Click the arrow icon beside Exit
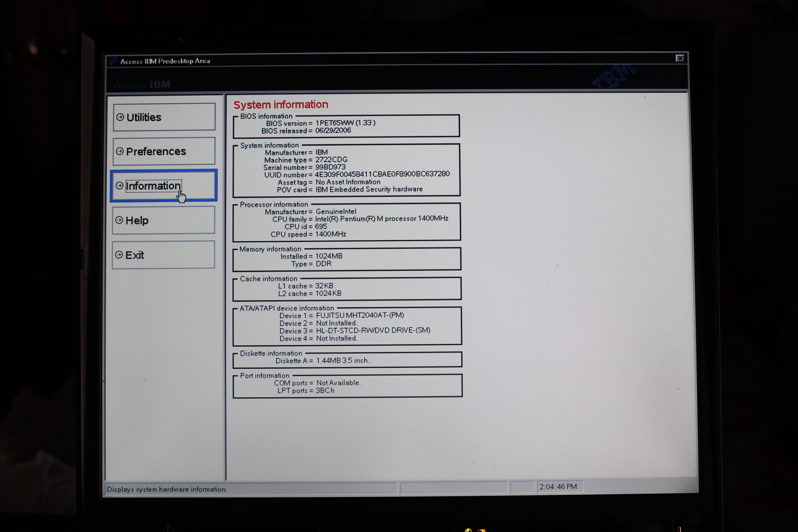The width and height of the screenshot is (798, 532). (x=119, y=255)
